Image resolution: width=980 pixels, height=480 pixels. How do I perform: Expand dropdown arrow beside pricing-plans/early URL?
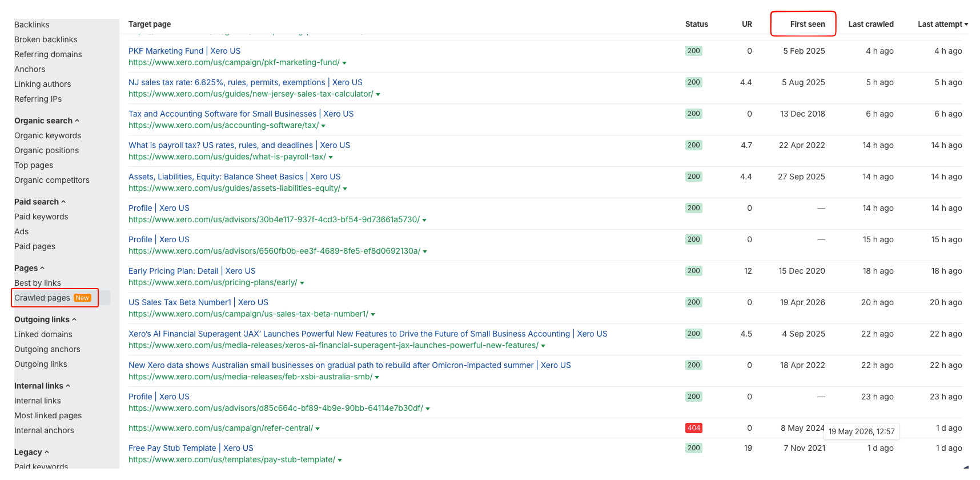[x=302, y=283]
